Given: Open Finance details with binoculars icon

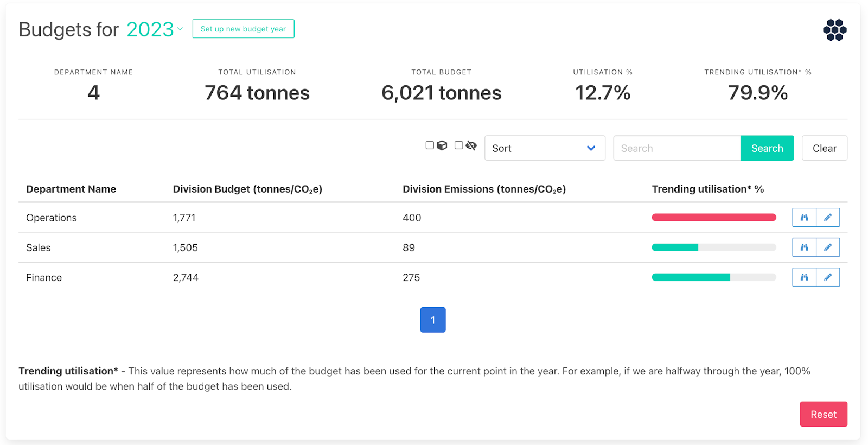Looking at the screenshot, I should pos(804,277).
